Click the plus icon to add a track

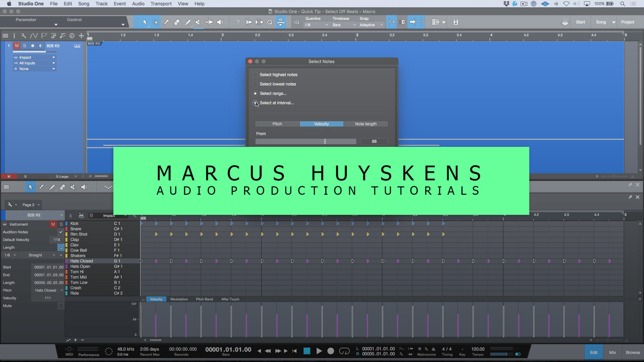click(81, 36)
